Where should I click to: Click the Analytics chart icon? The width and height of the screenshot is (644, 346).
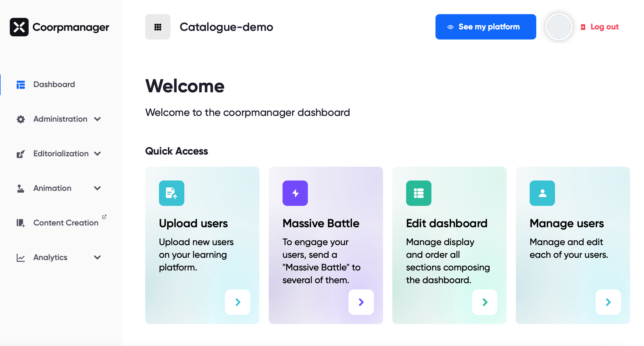pyautogui.click(x=21, y=258)
